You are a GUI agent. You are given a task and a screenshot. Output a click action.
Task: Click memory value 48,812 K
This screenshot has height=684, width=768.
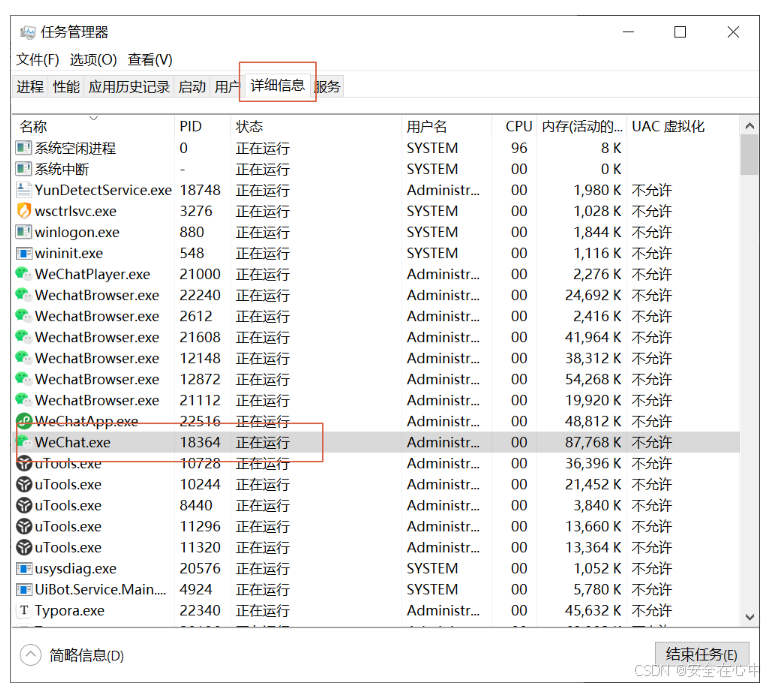tap(593, 421)
